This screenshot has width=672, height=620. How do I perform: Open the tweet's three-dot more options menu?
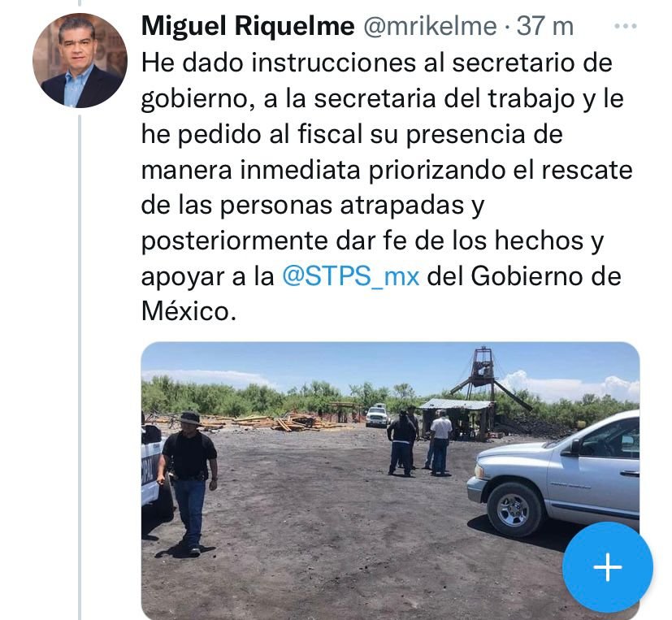click(626, 26)
